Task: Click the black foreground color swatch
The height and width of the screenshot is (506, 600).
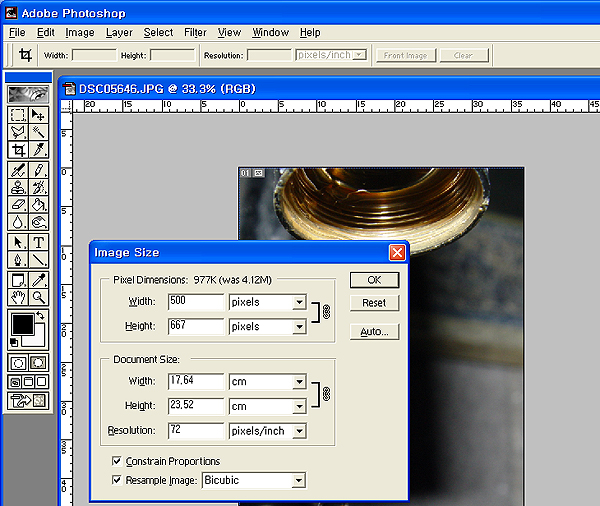Action: 23,325
